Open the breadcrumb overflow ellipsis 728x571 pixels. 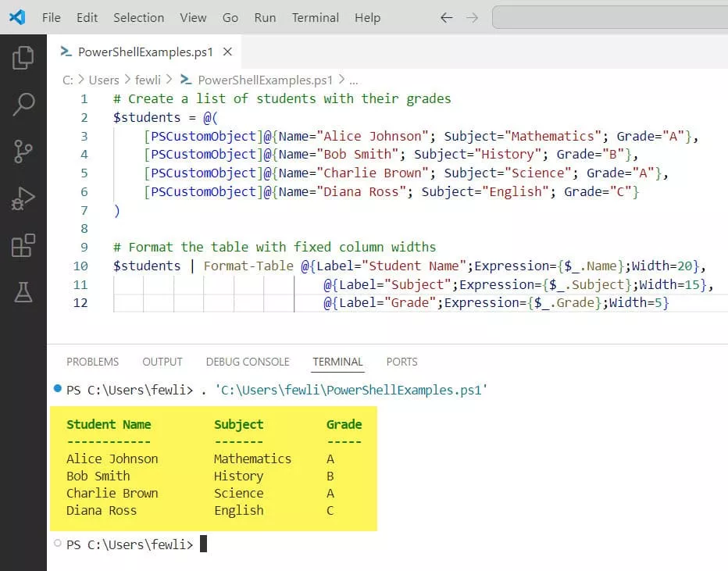click(x=354, y=80)
